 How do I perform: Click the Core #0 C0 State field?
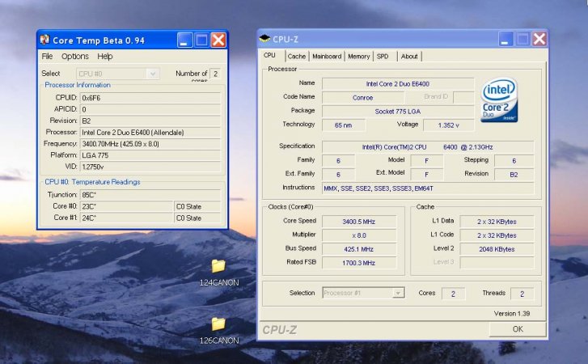(197, 206)
